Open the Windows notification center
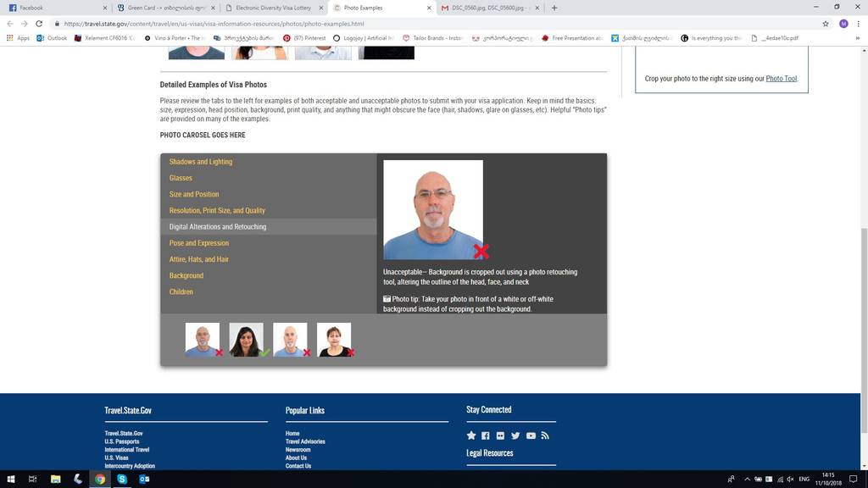Screen dimensions: 868x488 pyautogui.click(x=853, y=480)
